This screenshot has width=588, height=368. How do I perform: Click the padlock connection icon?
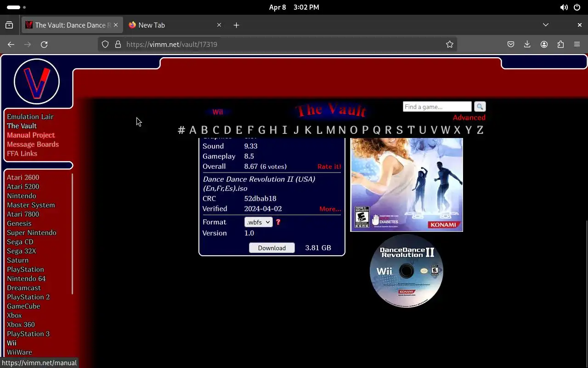[118, 44]
